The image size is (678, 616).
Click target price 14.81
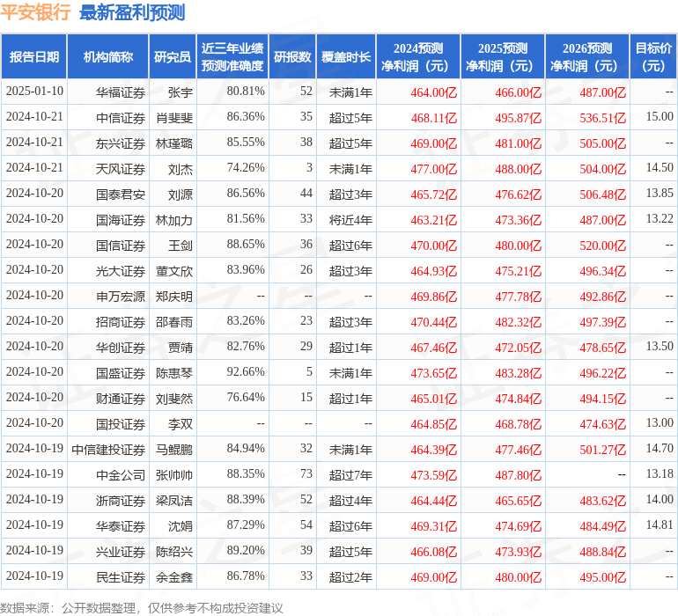pos(660,524)
